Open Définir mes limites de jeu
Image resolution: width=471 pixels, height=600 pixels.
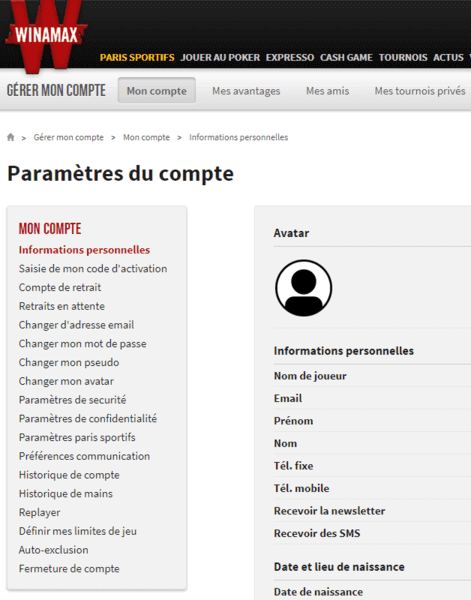[x=78, y=531]
